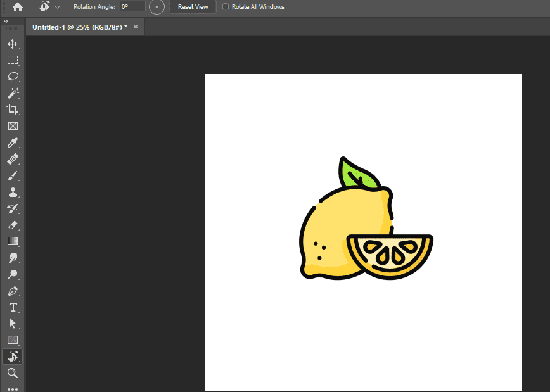Select the Crop tool
550x392 pixels.
[13, 110]
